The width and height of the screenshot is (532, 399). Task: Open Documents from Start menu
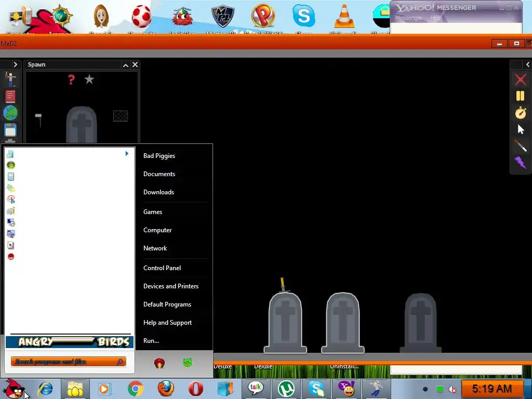click(x=159, y=174)
